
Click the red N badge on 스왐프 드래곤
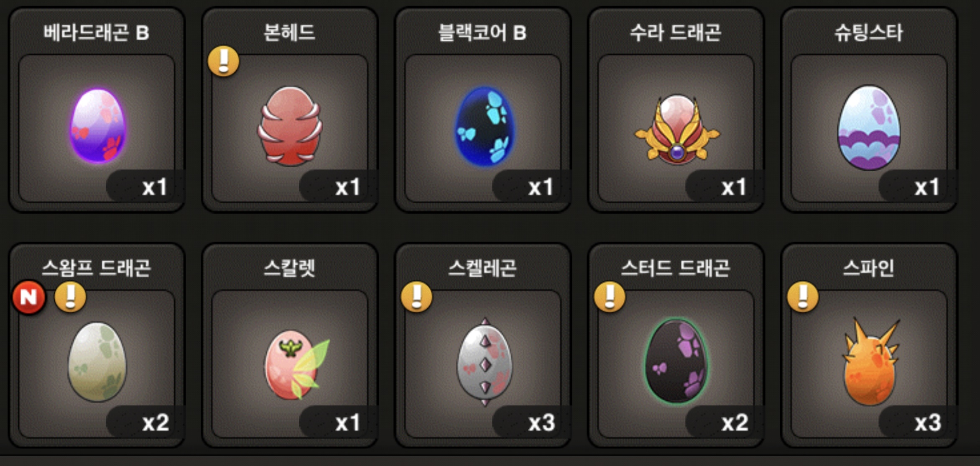click(x=29, y=297)
